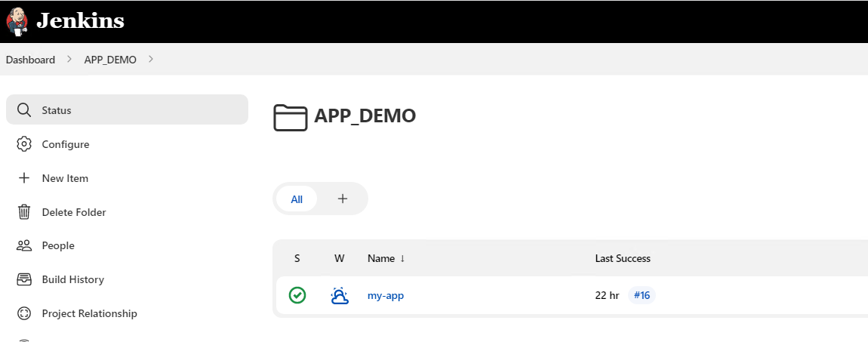Click the APP_DEMO folder icon
This screenshot has height=342, width=868.
tap(290, 117)
